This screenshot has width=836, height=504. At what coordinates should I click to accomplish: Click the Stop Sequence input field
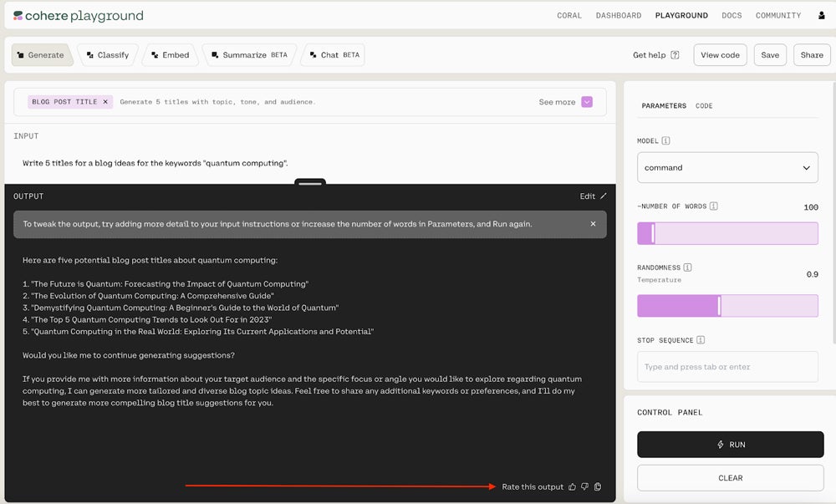[727, 367]
